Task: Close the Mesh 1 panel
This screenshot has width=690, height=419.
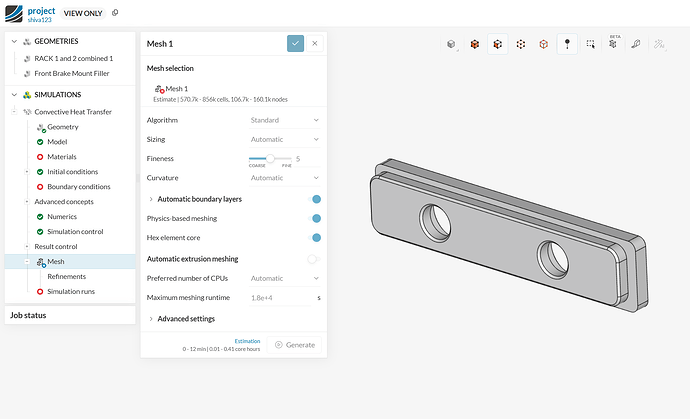Action: tap(315, 44)
